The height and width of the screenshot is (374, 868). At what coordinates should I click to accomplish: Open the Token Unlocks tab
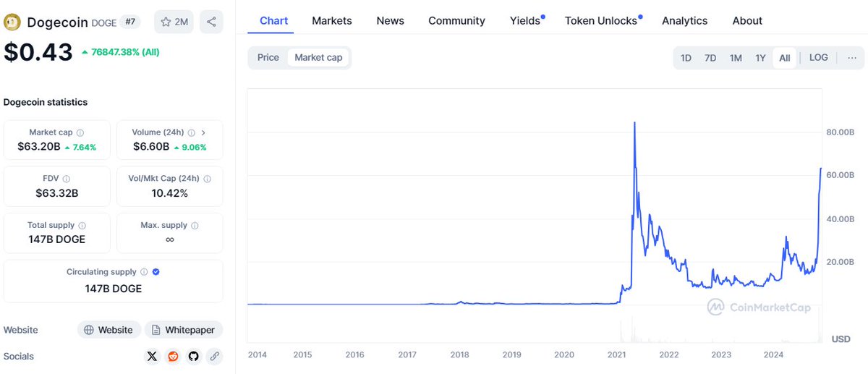tap(603, 21)
